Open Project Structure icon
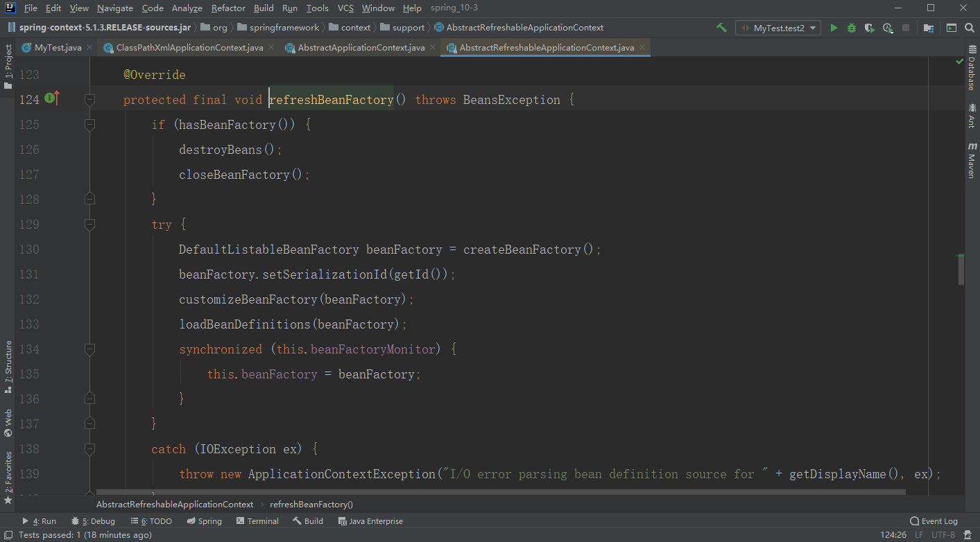980x542 pixels. pos(928,28)
